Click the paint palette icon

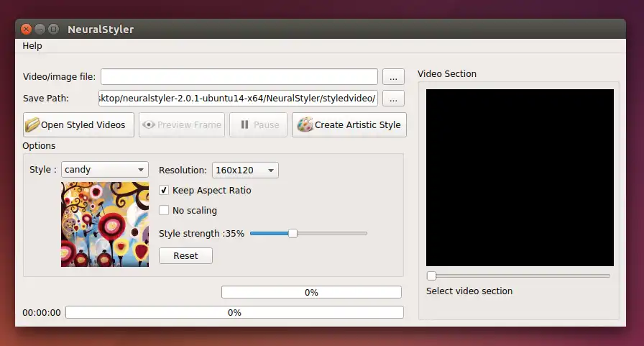pos(305,124)
